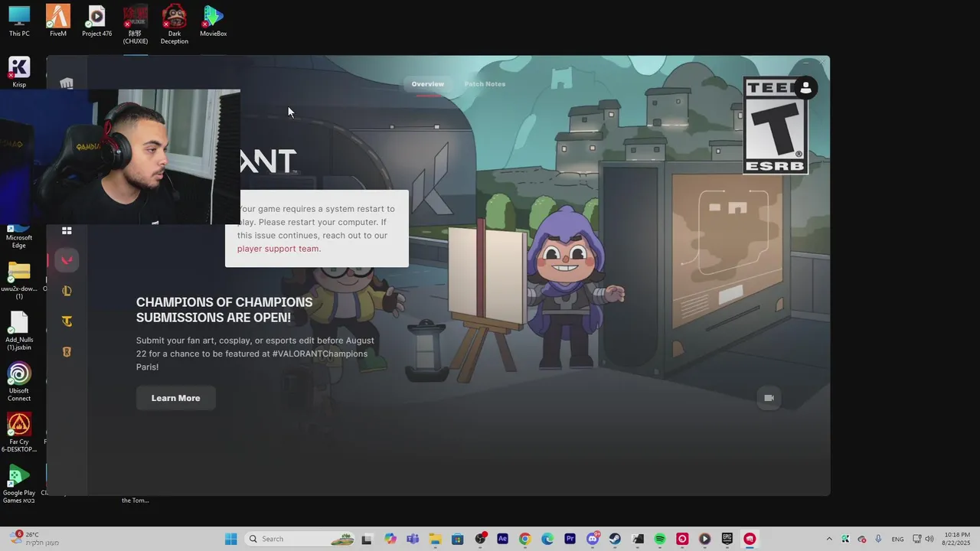Click the taskbar Search box
This screenshot has width=980, height=551.
coord(301,539)
